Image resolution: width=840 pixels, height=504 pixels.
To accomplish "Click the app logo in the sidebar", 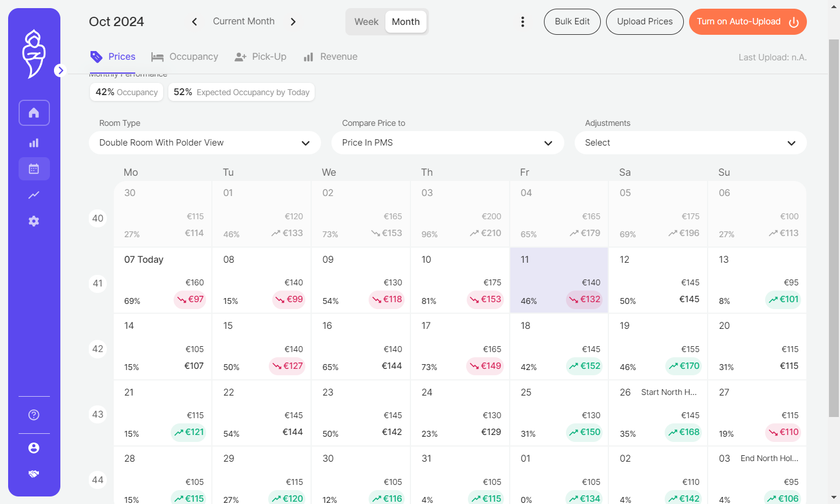I will pyautogui.click(x=34, y=54).
